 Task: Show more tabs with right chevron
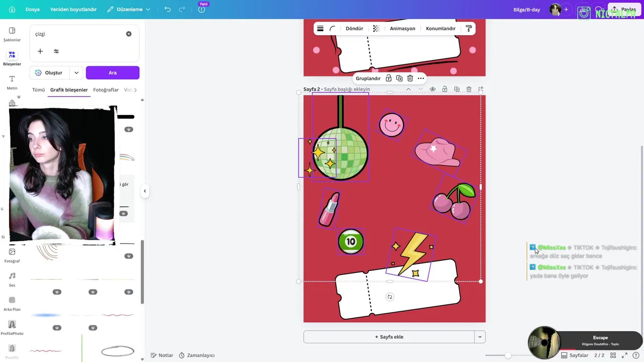click(135, 90)
